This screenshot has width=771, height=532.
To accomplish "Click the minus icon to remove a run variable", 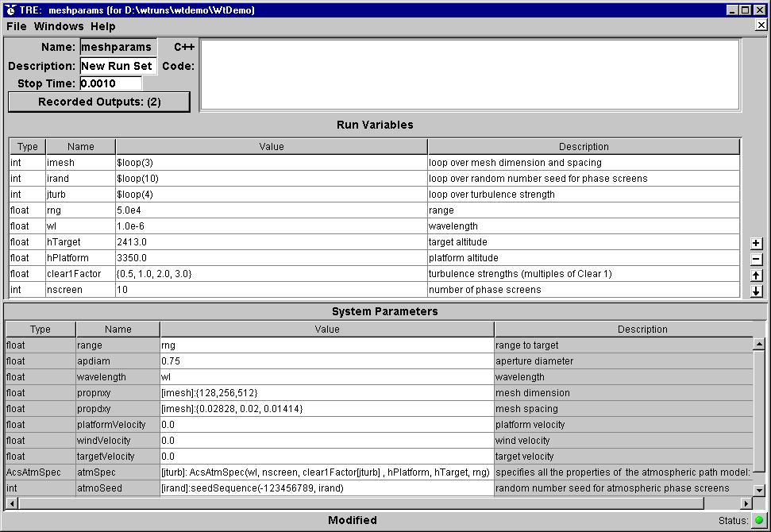I will 757,259.
